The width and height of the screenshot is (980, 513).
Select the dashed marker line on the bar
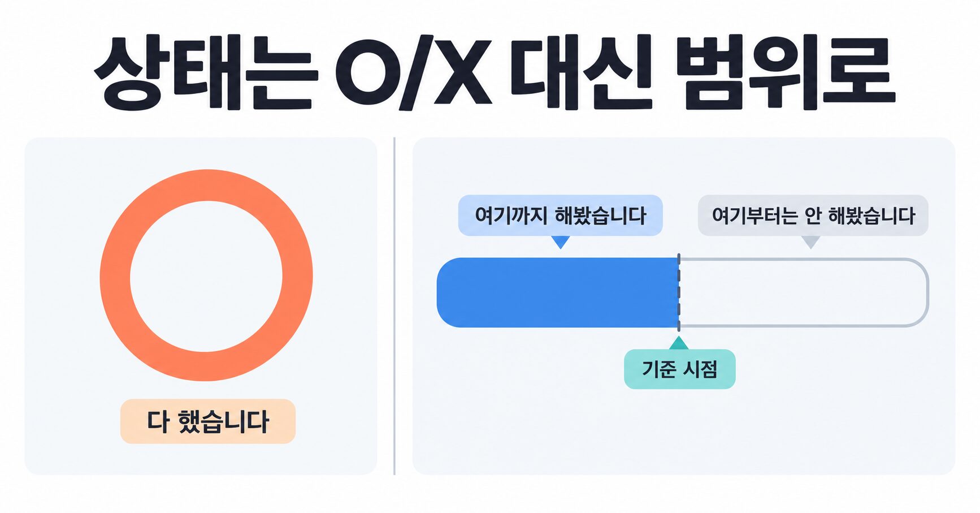(679, 292)
